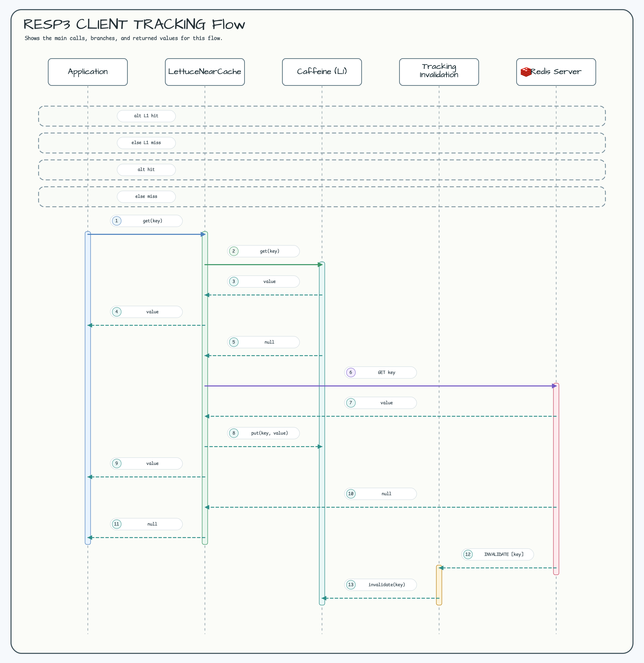Click the purple 'GET key' arrow line
Screen dimensions: 644x663
tap(380, 386)
